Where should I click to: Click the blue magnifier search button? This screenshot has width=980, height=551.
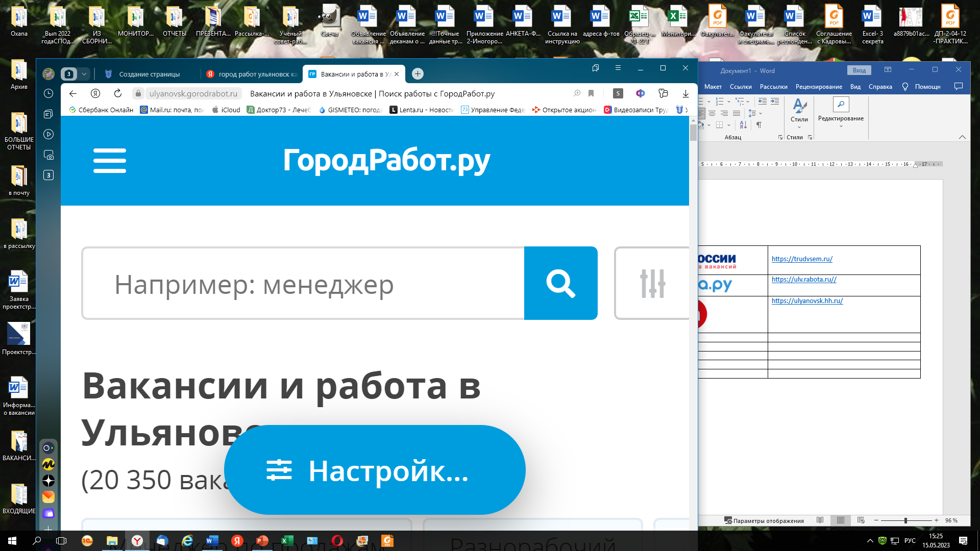pyautogui.click(x=560, y=283)
